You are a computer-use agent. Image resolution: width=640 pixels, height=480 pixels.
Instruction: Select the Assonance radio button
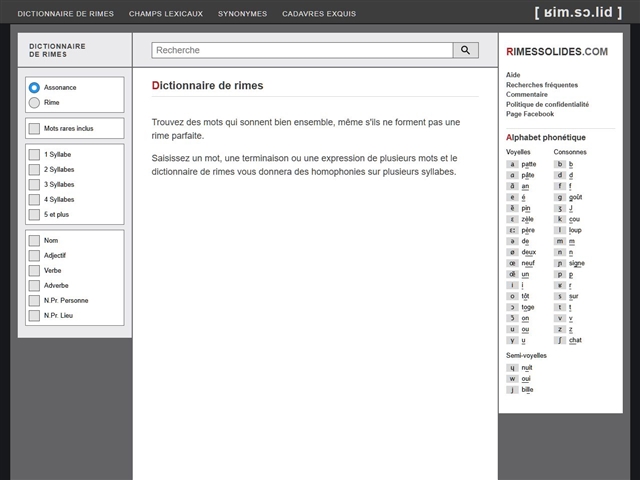[34, 87]
